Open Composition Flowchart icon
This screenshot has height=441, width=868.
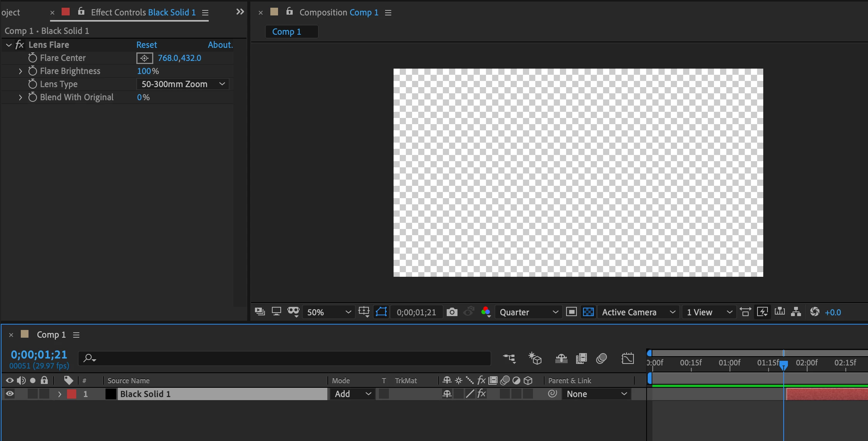(796, 311)
